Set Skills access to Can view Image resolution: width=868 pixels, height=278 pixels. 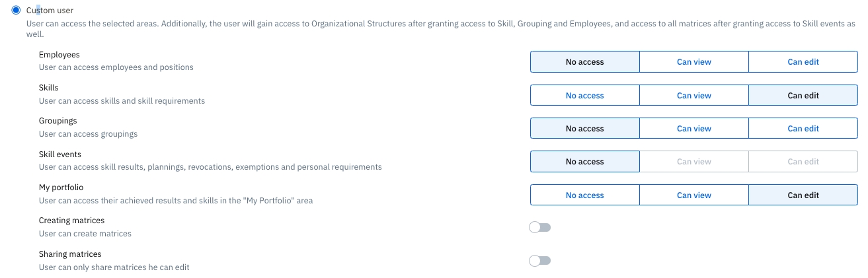click(x=693, y=95)
